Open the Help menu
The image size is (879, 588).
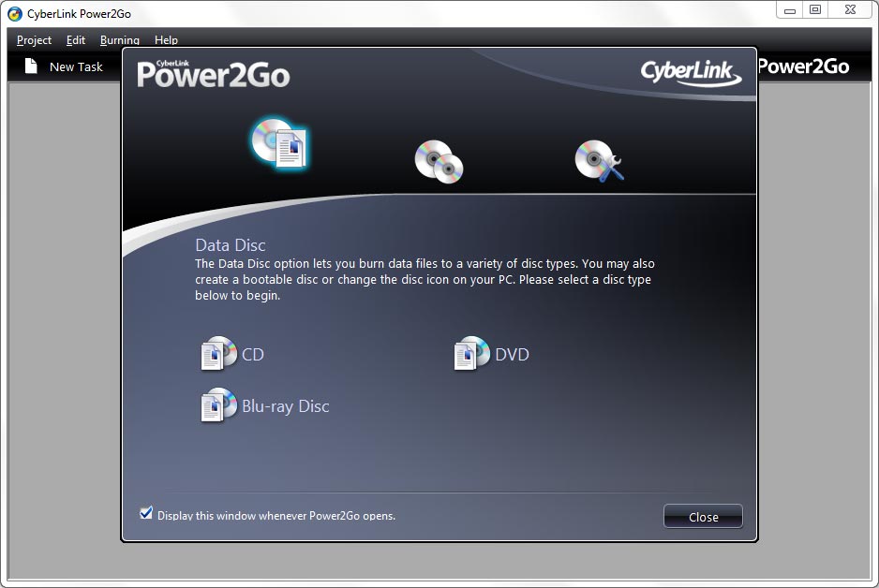click(x=166, y=40)
